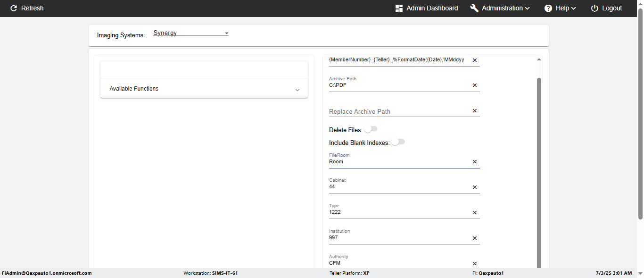
Task: Clear the Cabinet field value with X
Action: pyautogui.click(x=475, y=187)
